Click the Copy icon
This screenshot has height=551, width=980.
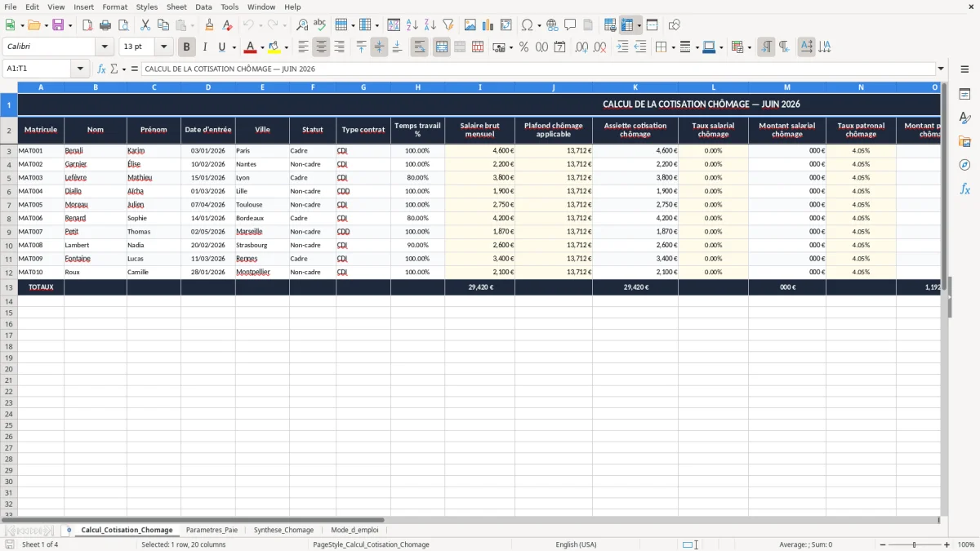point(163,25)
